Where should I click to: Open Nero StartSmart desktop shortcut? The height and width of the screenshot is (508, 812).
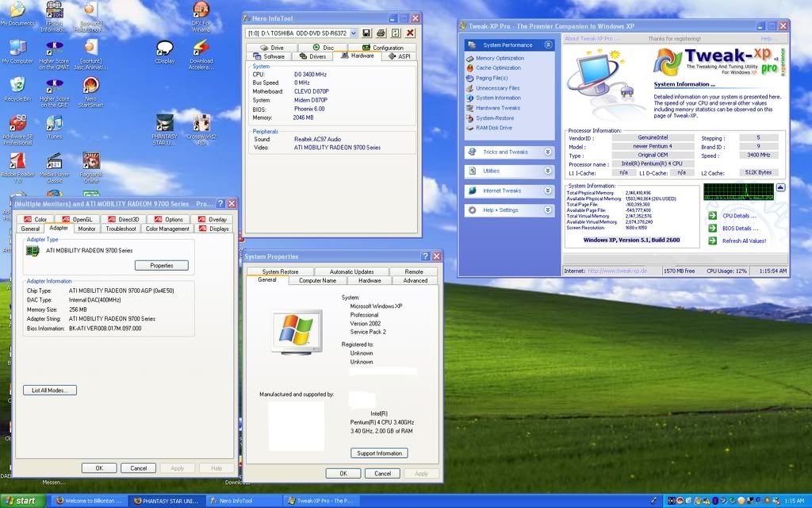(x=91, y=92)
